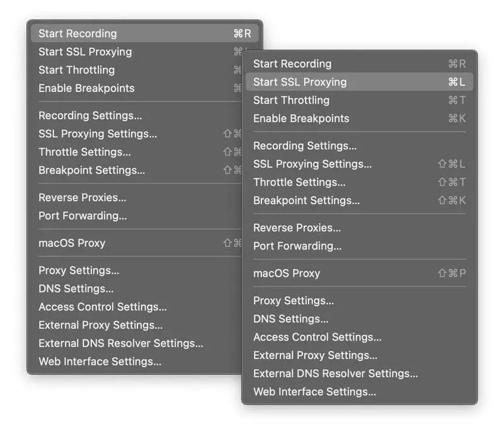Screen dimensions: 504x424
Task: Open Access Control Settings in front-right menu
Action: click(x=317, y=337)
